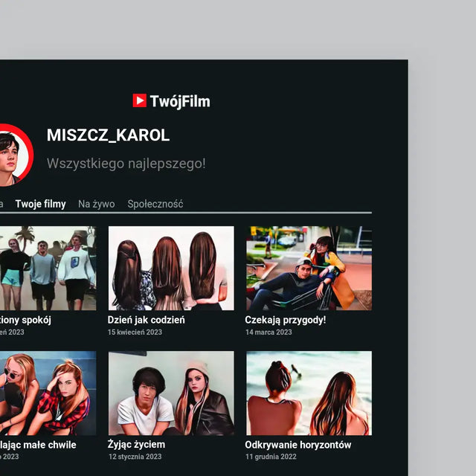This screenshot has width=476, height=476.
Task: Click the Wszystkiego najlepszego! channel tagline
Action: pyautogui.click(x=126, y=164)
